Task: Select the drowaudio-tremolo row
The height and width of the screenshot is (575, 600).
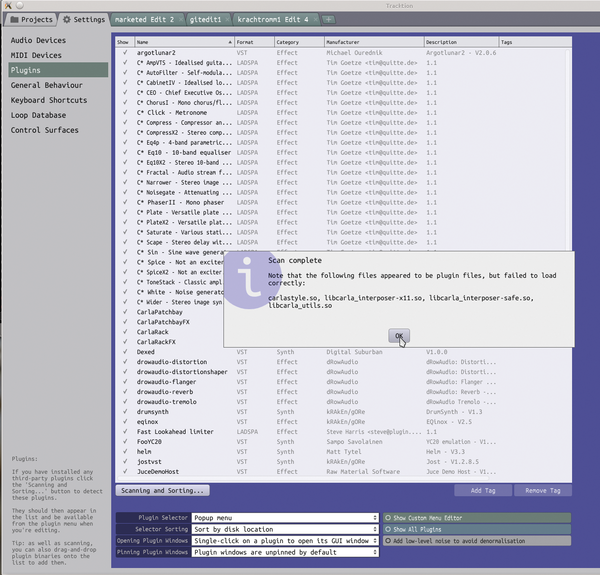Action: [341, 402]
